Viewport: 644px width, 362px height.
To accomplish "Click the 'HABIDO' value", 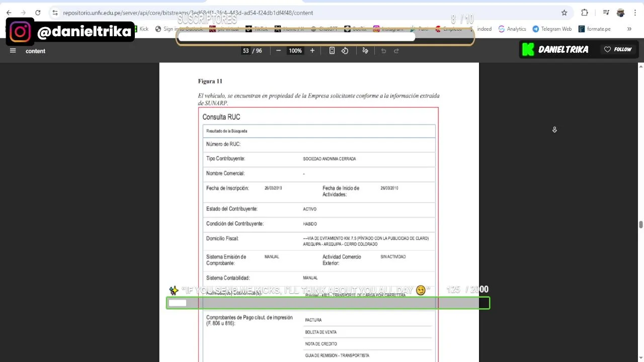I will [310, 224].
